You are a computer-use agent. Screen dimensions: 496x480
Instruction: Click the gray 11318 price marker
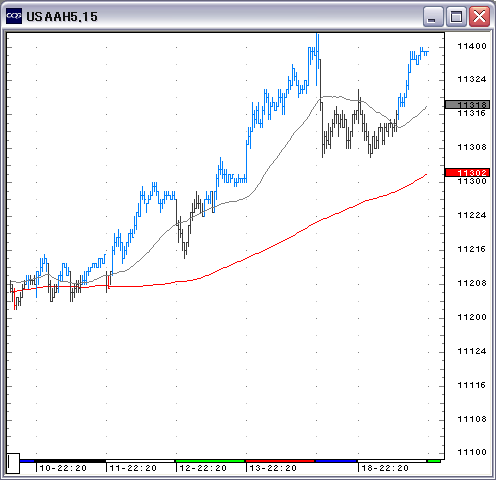[x=467, y=105]
